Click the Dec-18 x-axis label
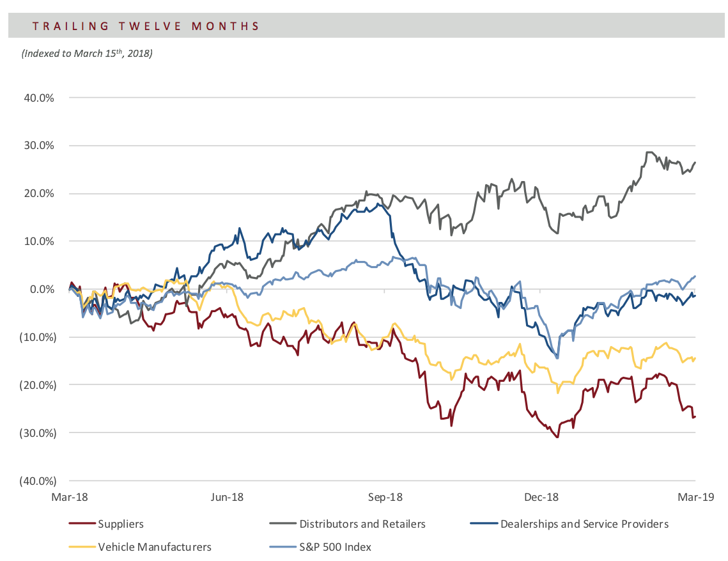The width and height of the screenshot is (728, 561). [x=541, y=497]
